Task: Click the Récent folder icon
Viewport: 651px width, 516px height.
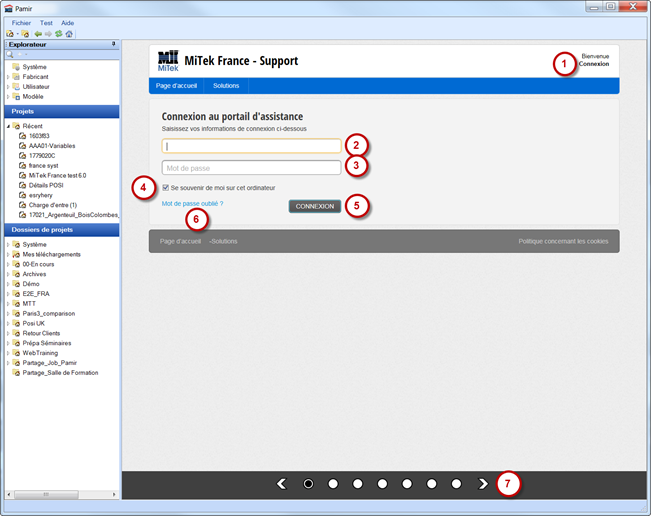Action: [x=16, y=126]
